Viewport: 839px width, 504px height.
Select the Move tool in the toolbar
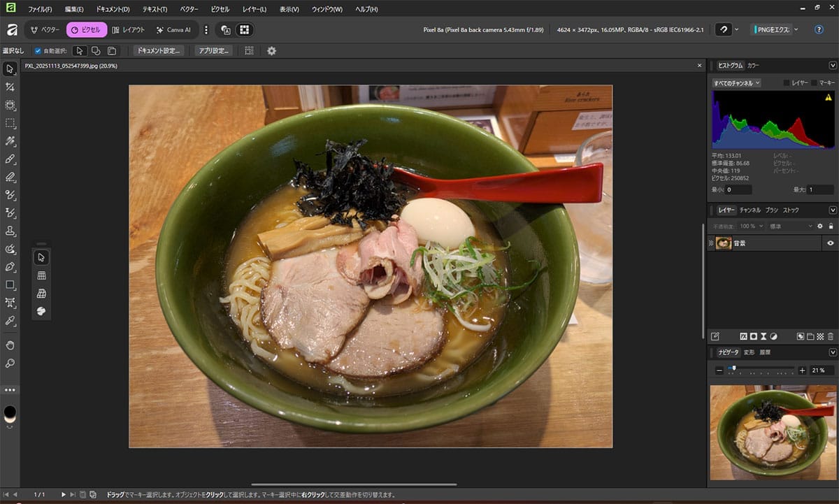click(x=9, y=69)
